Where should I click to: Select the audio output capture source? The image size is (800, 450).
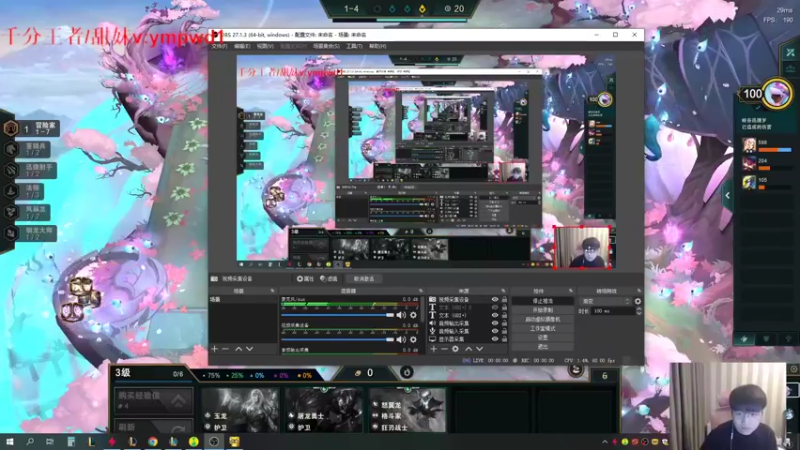pyautogui.click(x=468, y=323)
